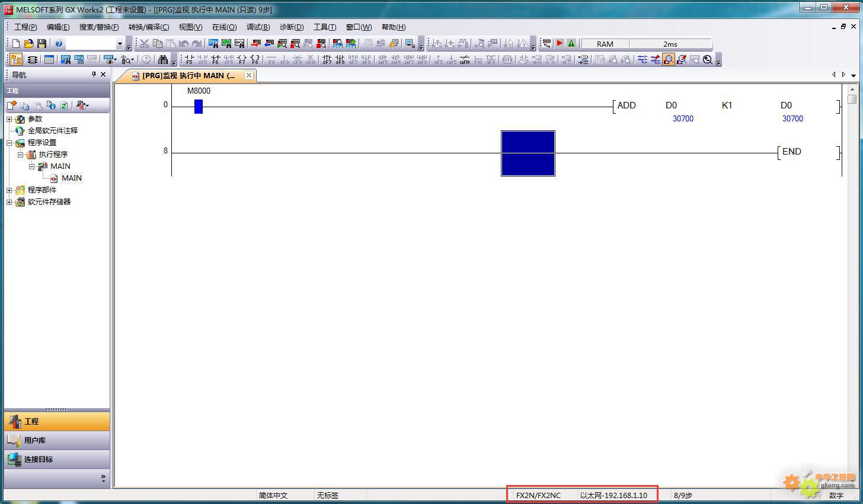Switch to the [PRG]监视 MAIN tab
Screen dimensions: 863x504
pyautogui.click(x=187, y=75)
